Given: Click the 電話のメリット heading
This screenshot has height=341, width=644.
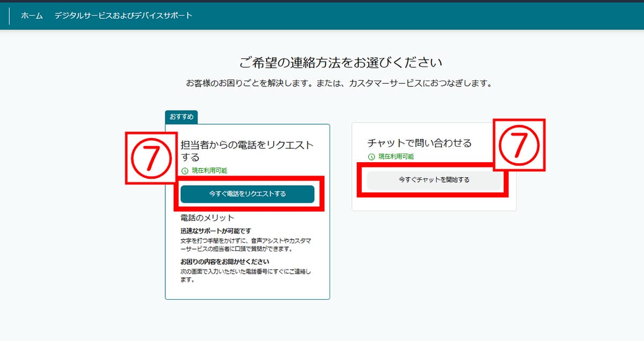Looking at the screenshot, I should click(208, 217).
